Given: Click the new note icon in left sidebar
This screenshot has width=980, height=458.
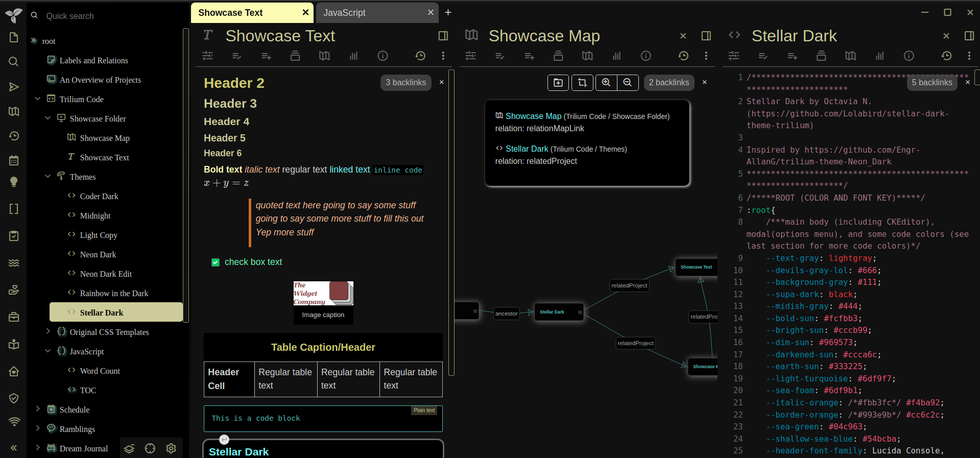Looking at the screenshot, I should 14,37.
